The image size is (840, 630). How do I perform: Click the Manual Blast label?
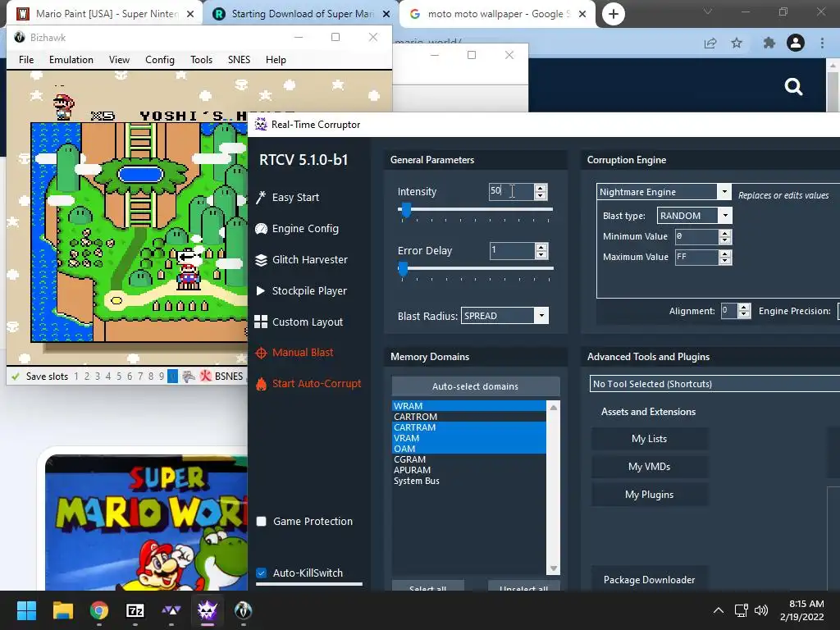pos(303,353)
